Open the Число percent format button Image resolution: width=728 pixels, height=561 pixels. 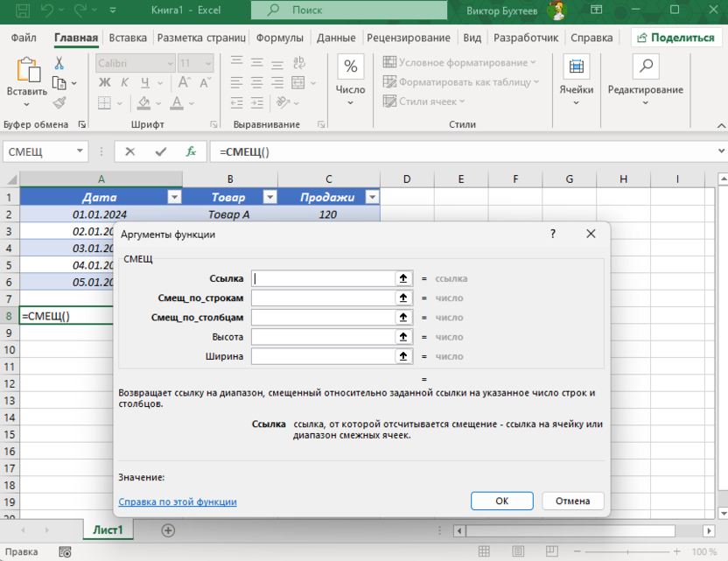pyautogui.click(x=351, y=67)
